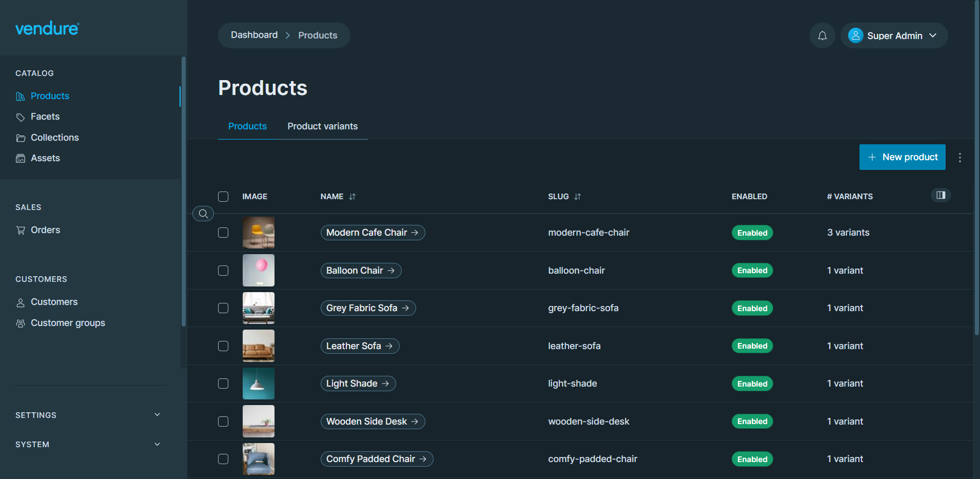The height and width of the screenshot is (479, 980).
Task: Open the Balloon Chair product link
Action: tap(361, 271)
